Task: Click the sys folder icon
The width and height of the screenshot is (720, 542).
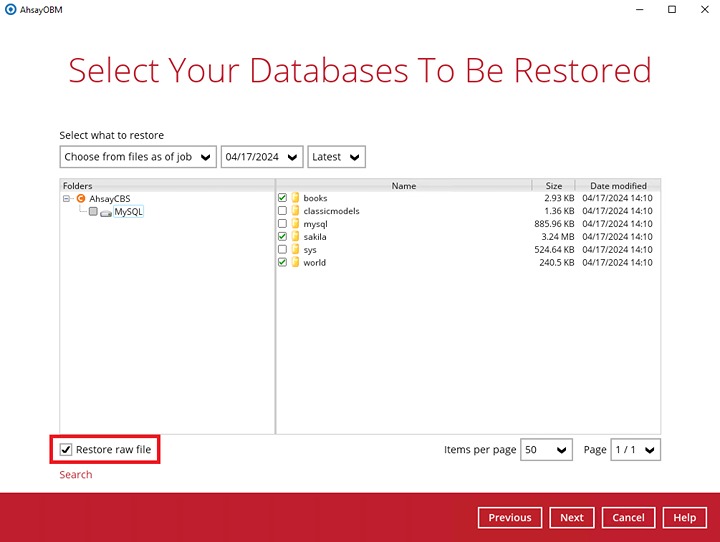Action: click(x=295, y=249)
